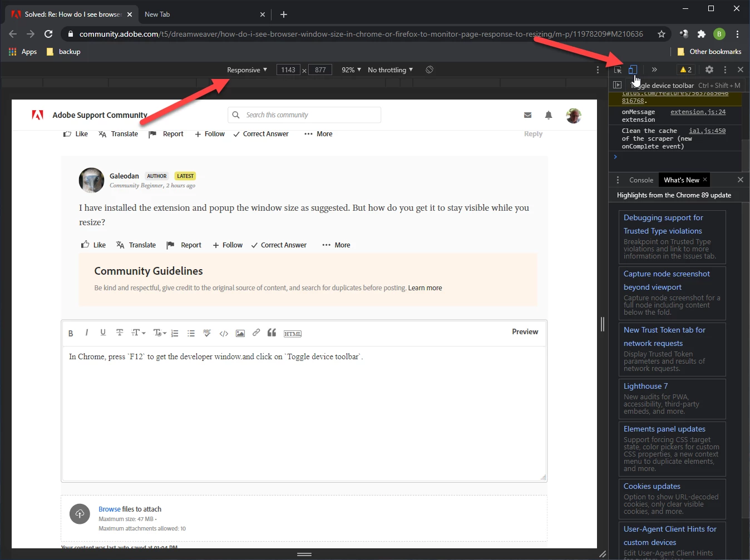Switch to the Console drawer tab

point(641,180)
